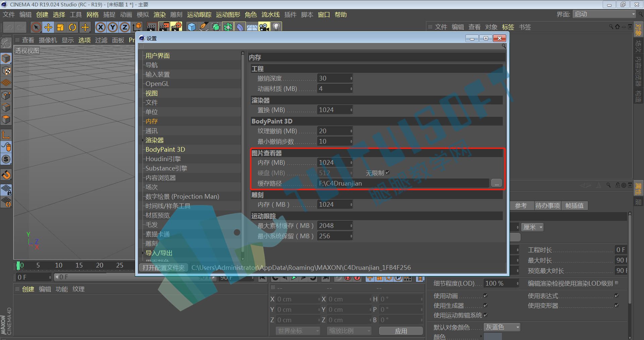Select the Scale tool icon

[60, 27]
